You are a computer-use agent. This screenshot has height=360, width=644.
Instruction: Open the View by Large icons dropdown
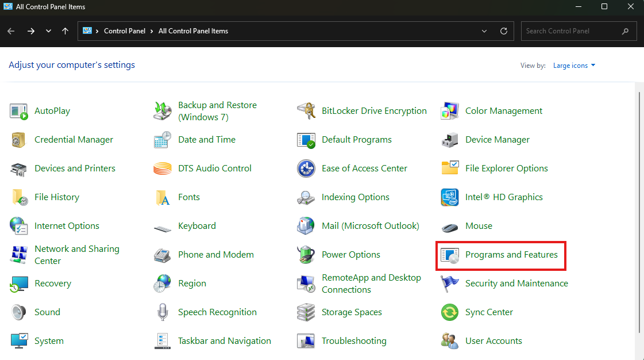tap(574, 66)
